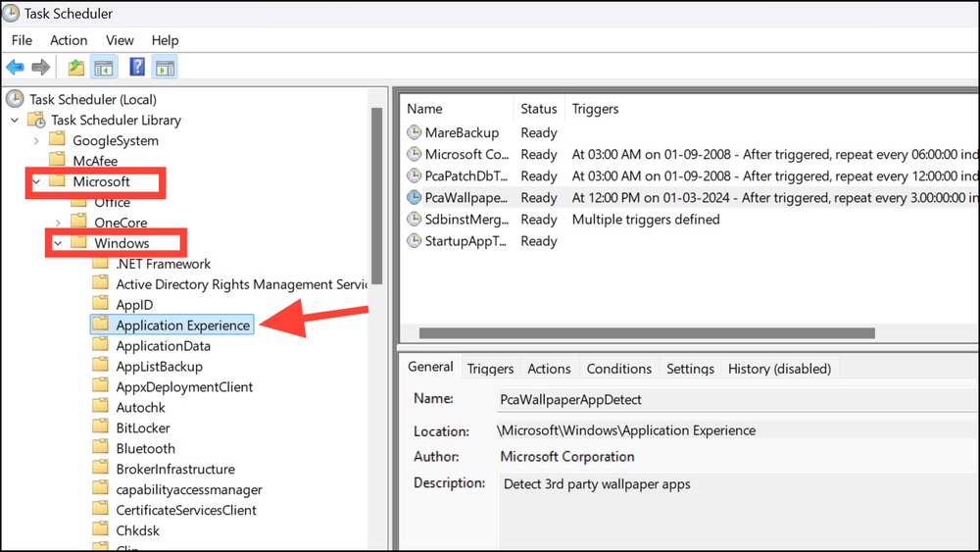Sort tasks by Status column header
Viewport: 980px width, 552px height.
click(x=539, y=109)
